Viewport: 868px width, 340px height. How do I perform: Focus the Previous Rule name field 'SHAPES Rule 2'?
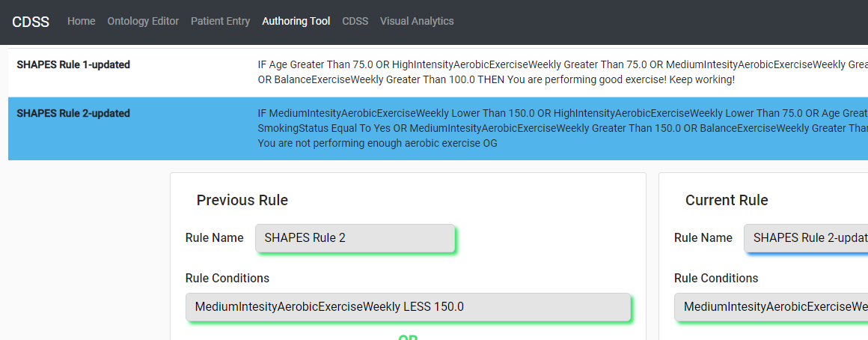pos(355,238)
